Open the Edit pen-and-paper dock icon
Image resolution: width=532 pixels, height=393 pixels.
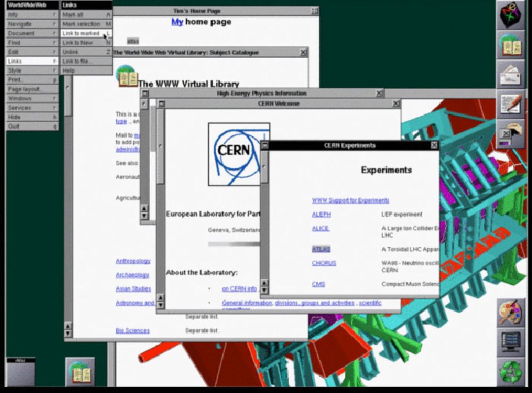pos(511,104)
